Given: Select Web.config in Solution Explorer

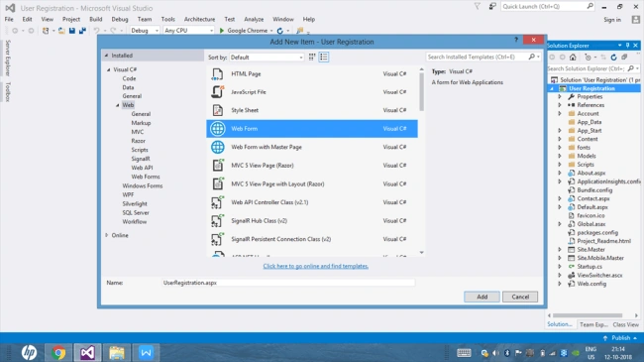Looking at the screenshot, I should coord(591,284).
